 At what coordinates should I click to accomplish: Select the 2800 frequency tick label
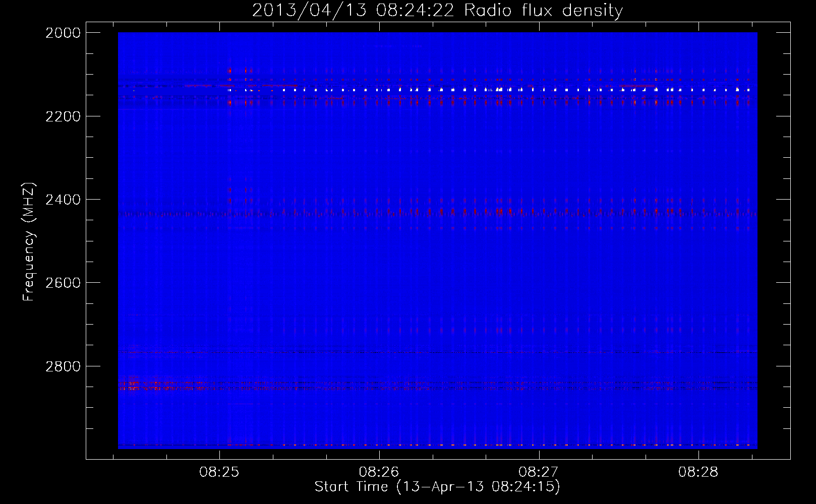63,366
